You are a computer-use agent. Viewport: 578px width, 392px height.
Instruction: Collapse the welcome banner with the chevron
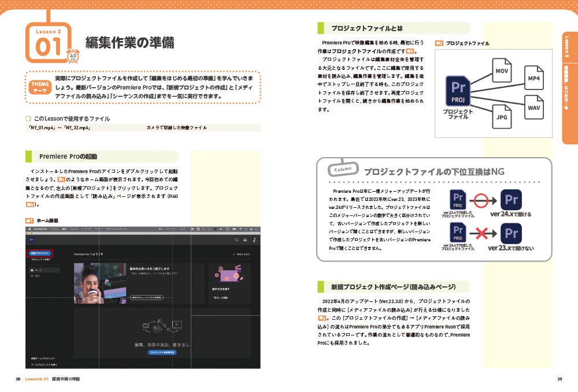[x=234, y=255]
